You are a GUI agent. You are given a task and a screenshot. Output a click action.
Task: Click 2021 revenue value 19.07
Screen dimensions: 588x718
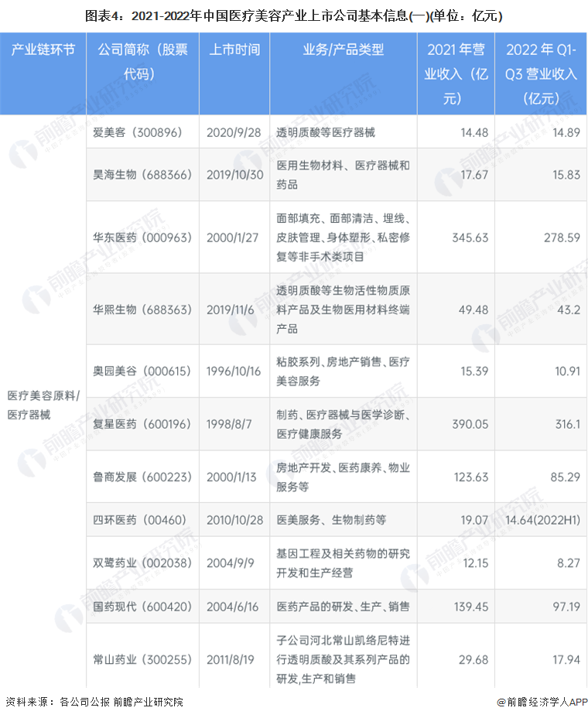tap(474, 520)
